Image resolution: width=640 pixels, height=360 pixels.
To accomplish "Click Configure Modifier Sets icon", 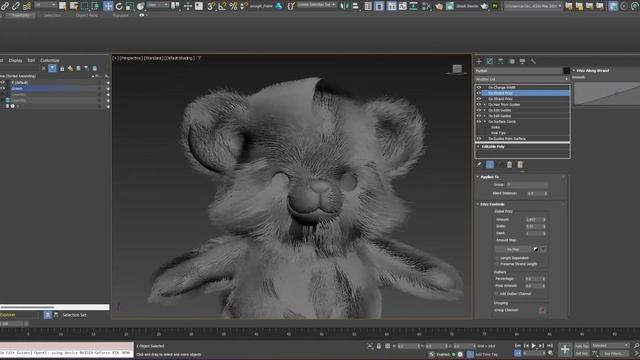I will [520, 164].
